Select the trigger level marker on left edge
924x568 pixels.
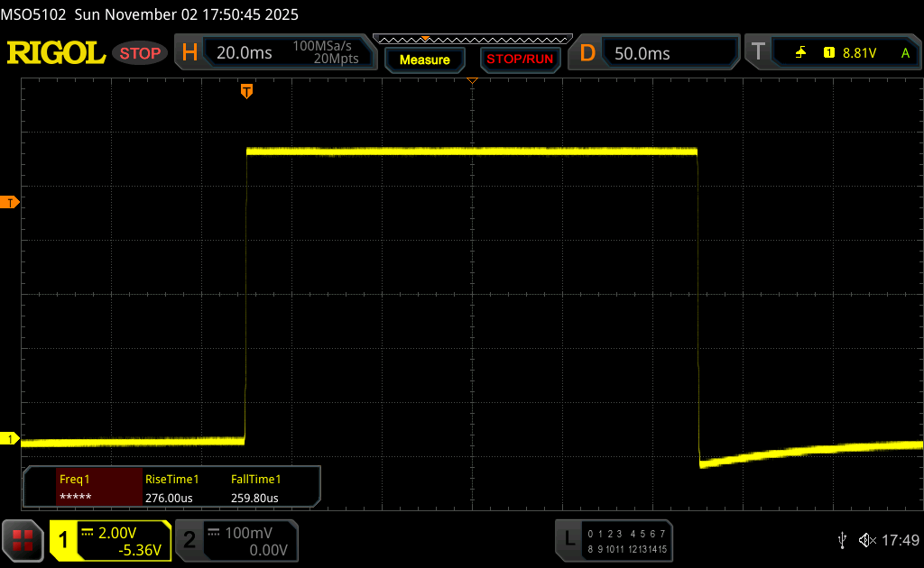pos(11,202)
